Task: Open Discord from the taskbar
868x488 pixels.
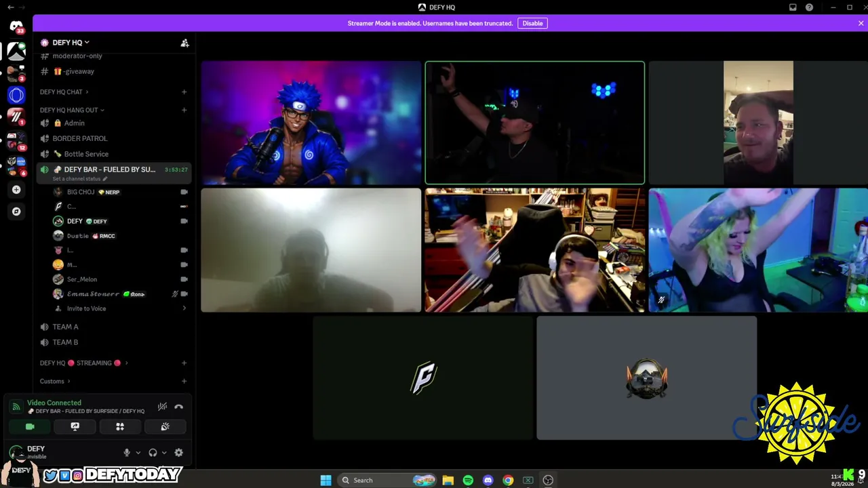Action: (488, 480)
